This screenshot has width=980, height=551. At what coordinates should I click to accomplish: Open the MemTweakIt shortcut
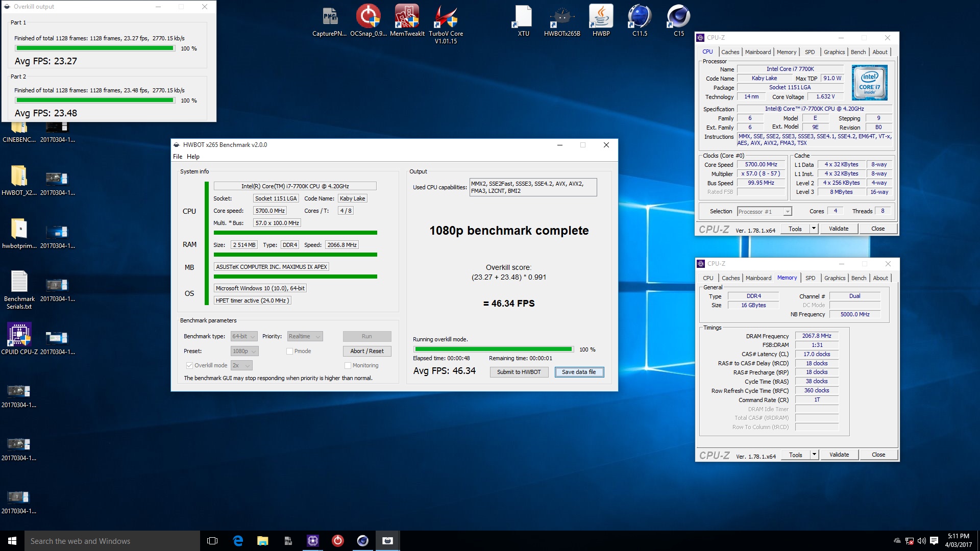click(407, 20)
